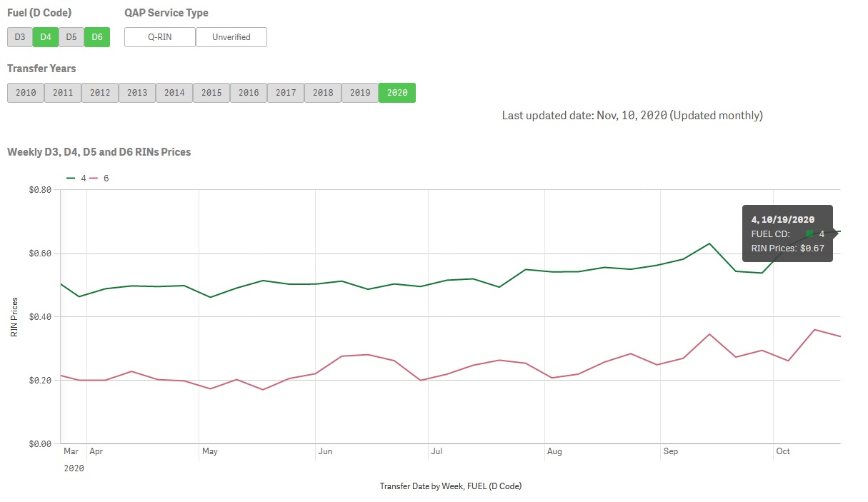Viewport: 868px width, 502px height.
Task: Switch to transfer year 2014
Action: (174, 93)
